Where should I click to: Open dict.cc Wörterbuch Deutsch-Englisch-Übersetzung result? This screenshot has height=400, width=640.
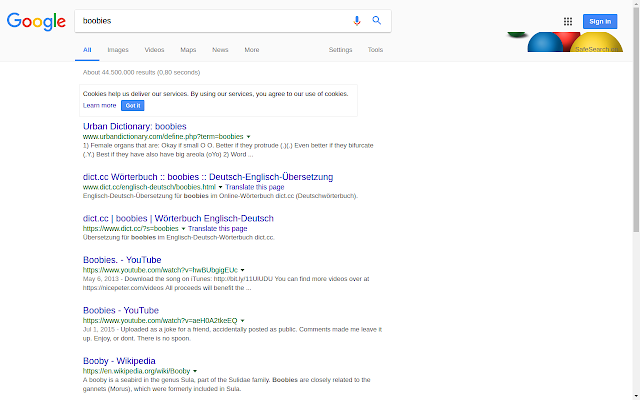click(x=208, y=177)
